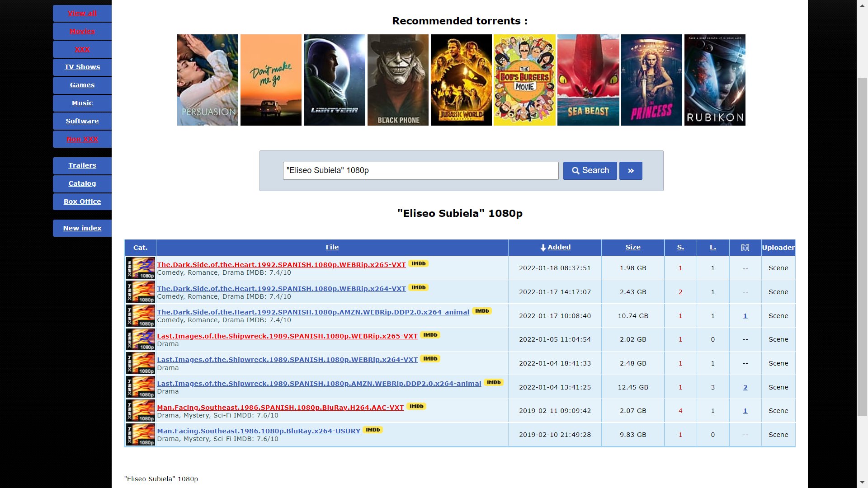Click the IMDb badge for Last Images AMZN animal
Screen dimensions: 868x488
click(494, 382)
